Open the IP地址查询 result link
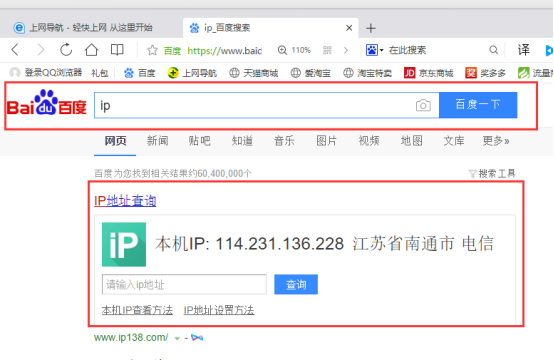 (x=125, y=201)
